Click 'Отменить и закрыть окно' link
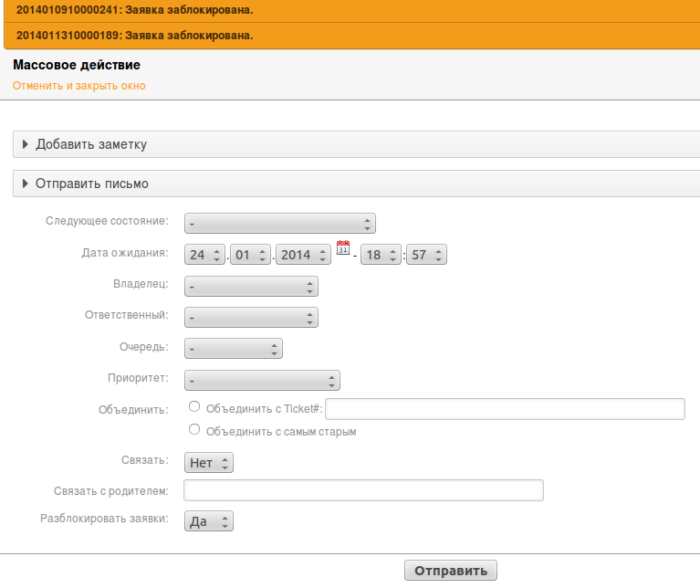Image resolution: width=700 pixels, height=588 pixels. click(79, 86)
